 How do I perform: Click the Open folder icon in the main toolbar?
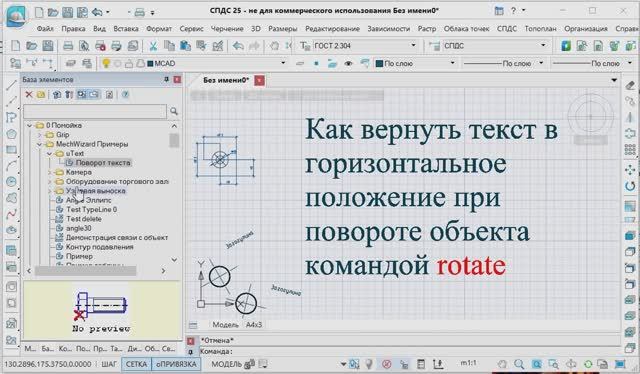point(31,46)
